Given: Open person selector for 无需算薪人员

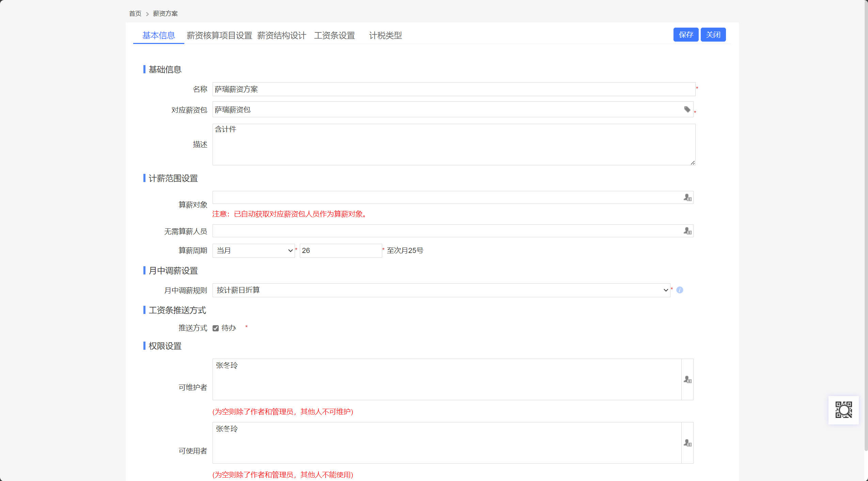Looking at the screenshot, I should click(687, 231).
